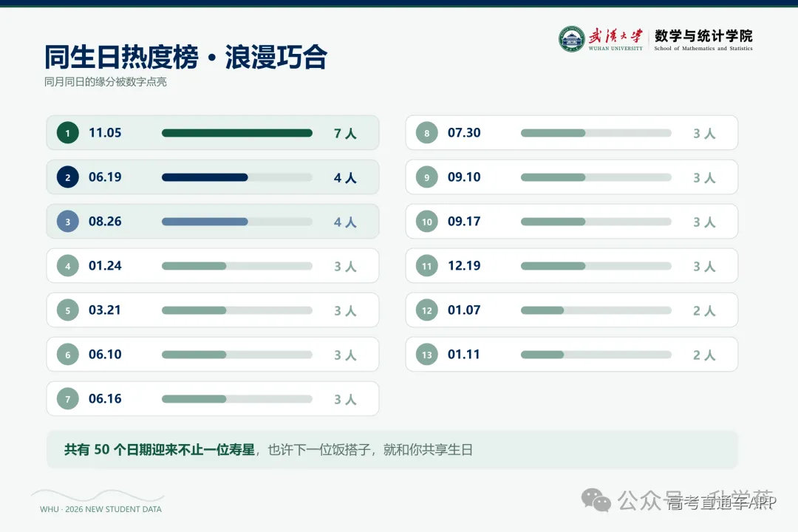Click the Wuhan University round emblem logo
The image size is (798, 532).
tap(571, 38)
